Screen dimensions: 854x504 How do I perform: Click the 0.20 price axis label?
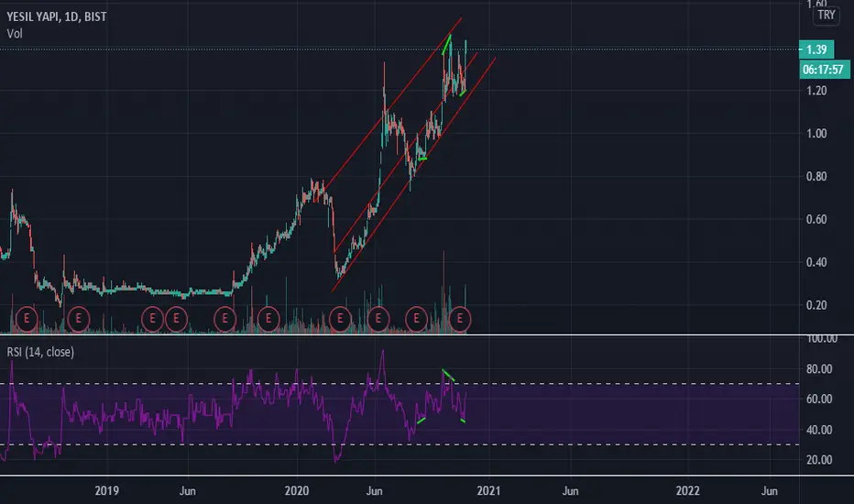coord(816,305)
